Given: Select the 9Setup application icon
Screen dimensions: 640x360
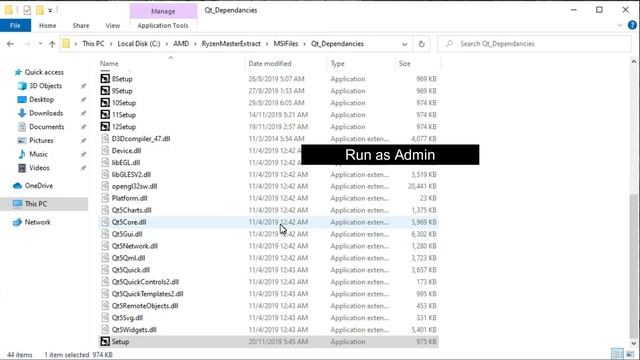Looking at the screenshot, I should [x=105, y=91].
